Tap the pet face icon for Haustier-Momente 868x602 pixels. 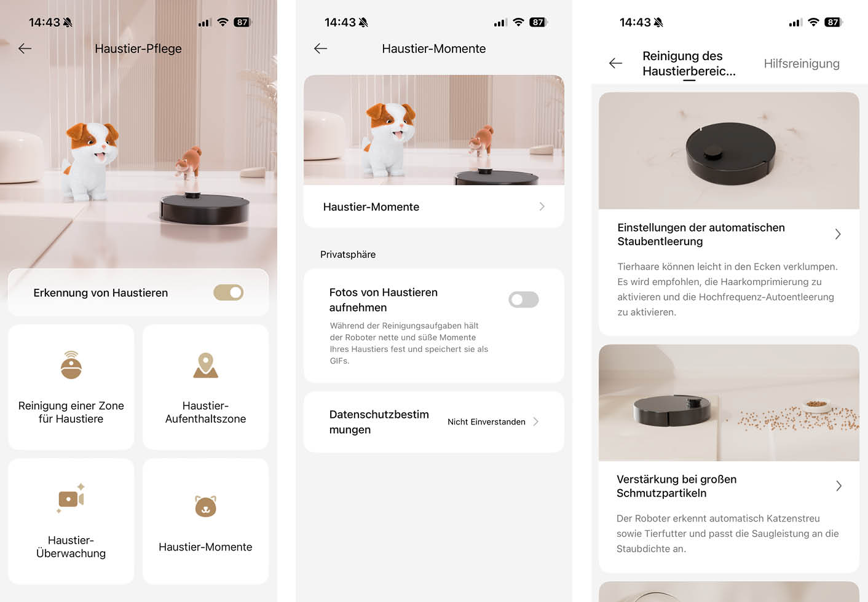[205, 506]
